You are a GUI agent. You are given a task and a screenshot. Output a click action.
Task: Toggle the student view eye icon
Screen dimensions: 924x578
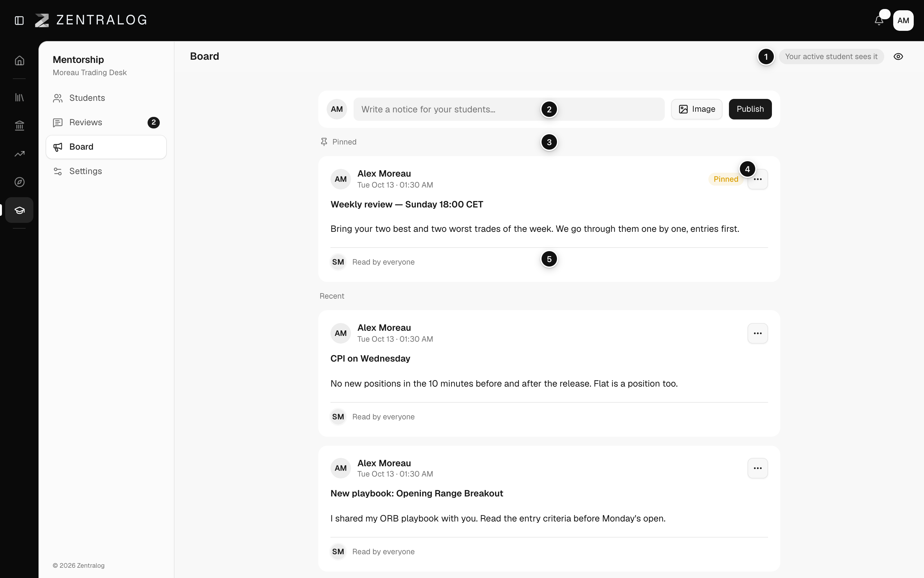click(x=898, y=57)
